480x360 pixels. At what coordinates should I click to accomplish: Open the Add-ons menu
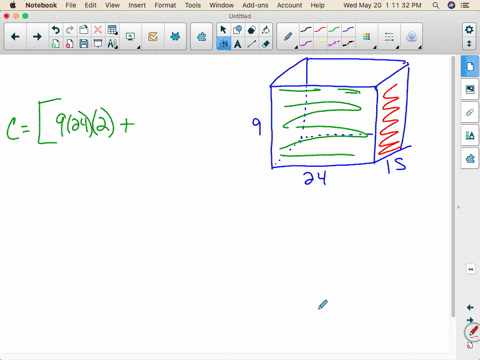(255, 5)
